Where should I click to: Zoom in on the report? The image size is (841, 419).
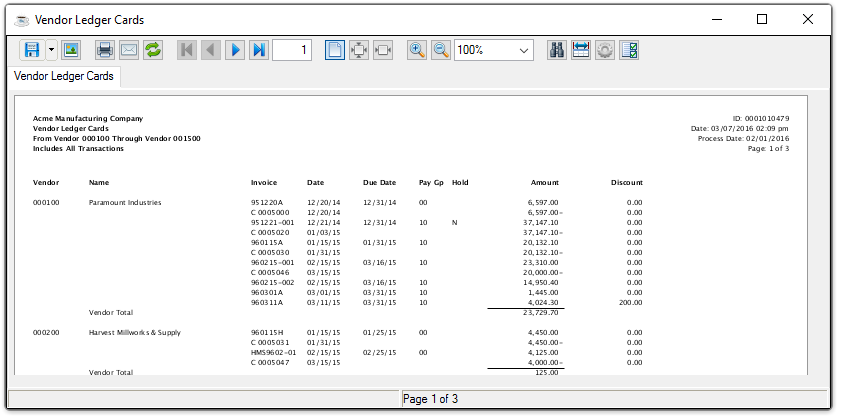pyautogui.click(x=417, y=50)
